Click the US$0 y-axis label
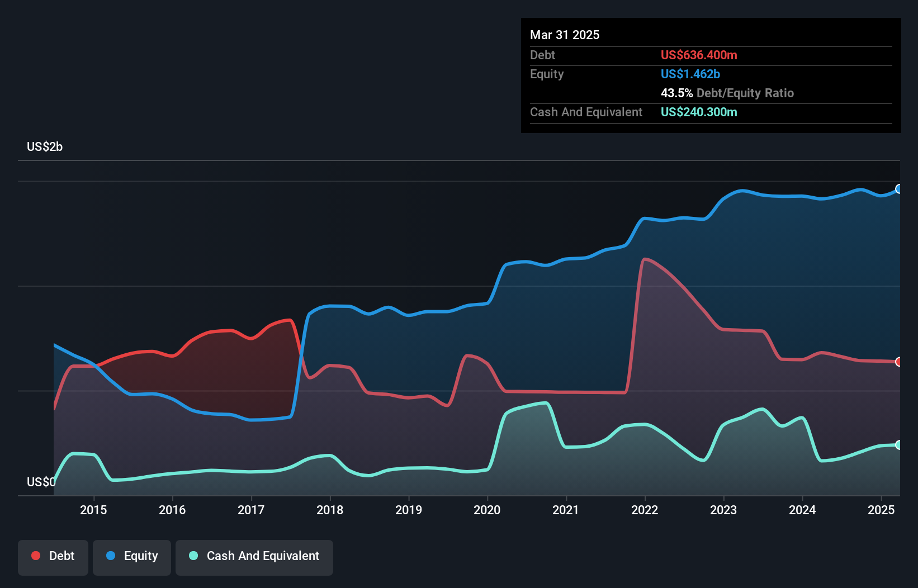 pyautogui.click(x=41, y=482)
